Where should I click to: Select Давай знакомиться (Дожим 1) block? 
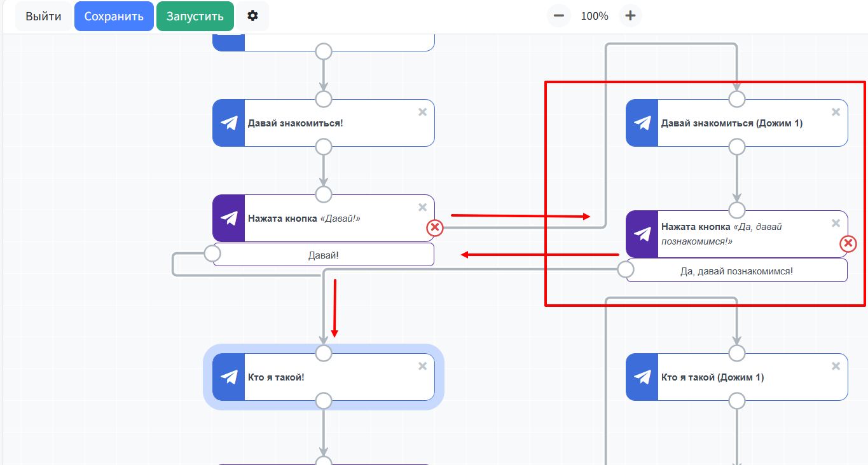737,123
